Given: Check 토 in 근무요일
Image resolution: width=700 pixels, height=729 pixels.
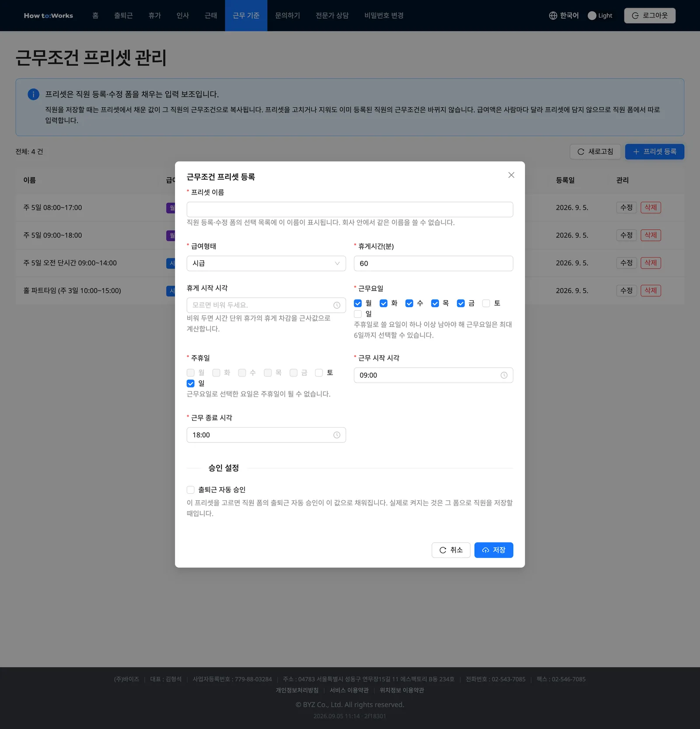Looking at the screenshot, I should [x=486, y=303].
